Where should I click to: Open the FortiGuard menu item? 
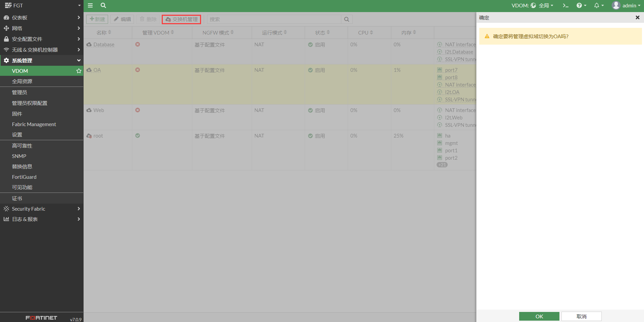(24, 177)
